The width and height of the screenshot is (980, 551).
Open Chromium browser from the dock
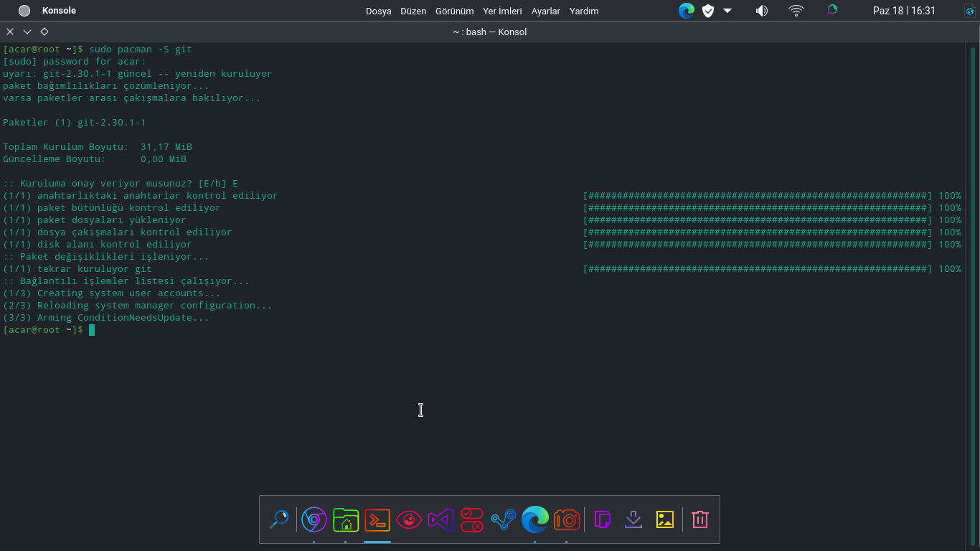tap(314, 519)
